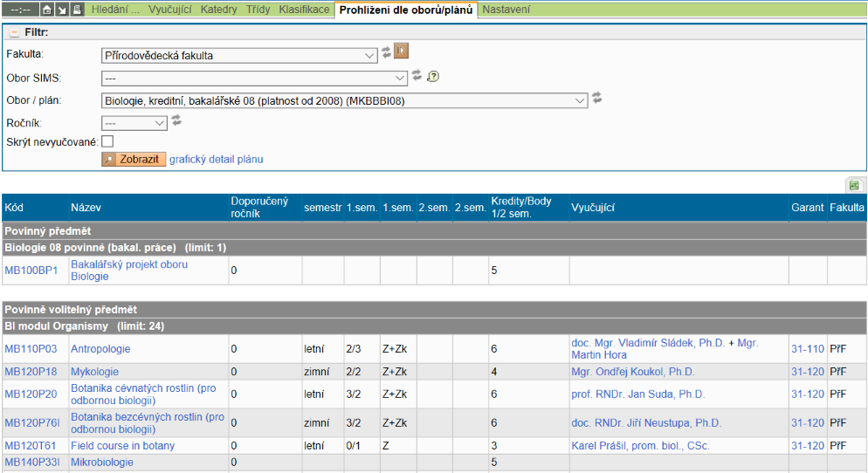Open the Obor SIMS dropdown
The height and width of the screenshot is (473, 868).
[x=254, y=79]
